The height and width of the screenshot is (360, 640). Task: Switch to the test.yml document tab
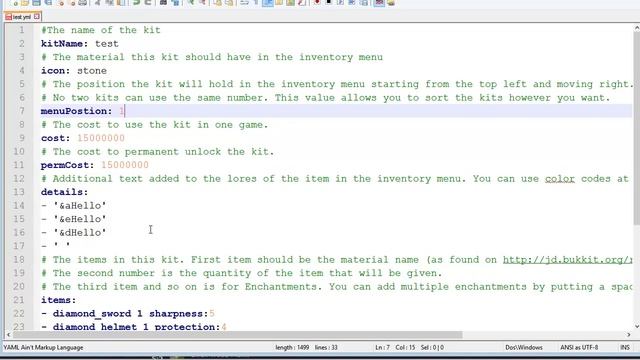coord(22,17)
